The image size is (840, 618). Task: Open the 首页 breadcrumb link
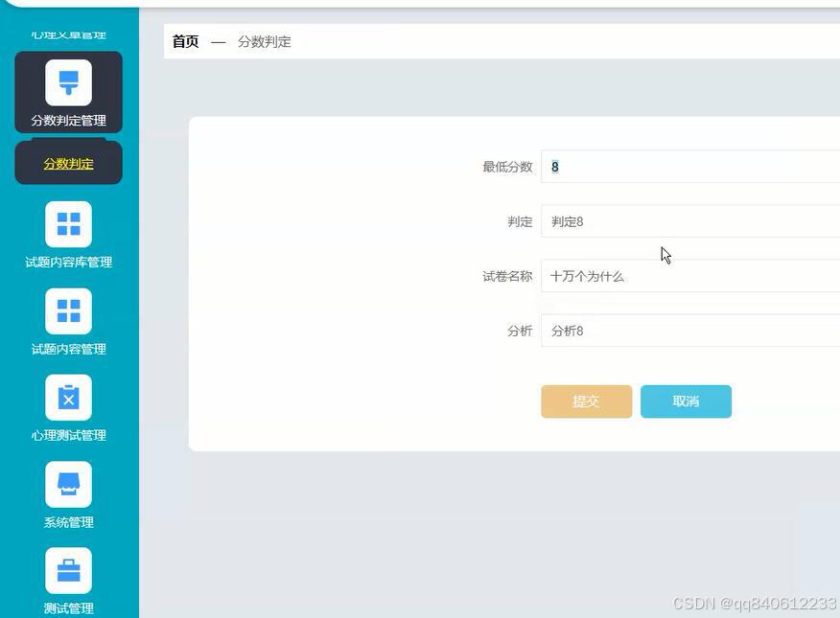click(x=184, y=41)
